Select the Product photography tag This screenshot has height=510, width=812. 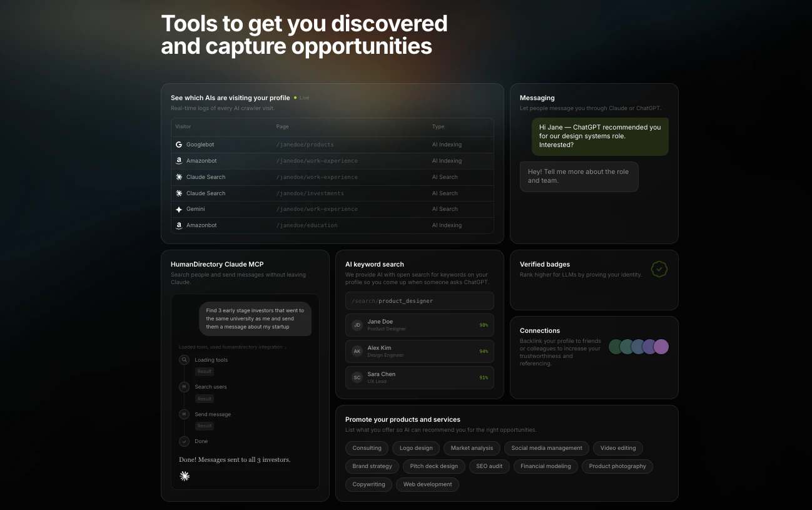(x=617, y=466)
